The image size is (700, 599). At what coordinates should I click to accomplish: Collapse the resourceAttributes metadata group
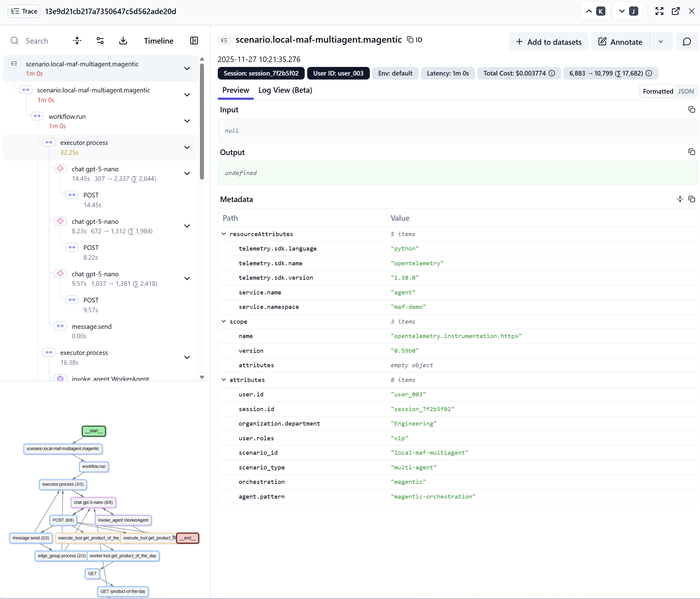tap(224, 234)
